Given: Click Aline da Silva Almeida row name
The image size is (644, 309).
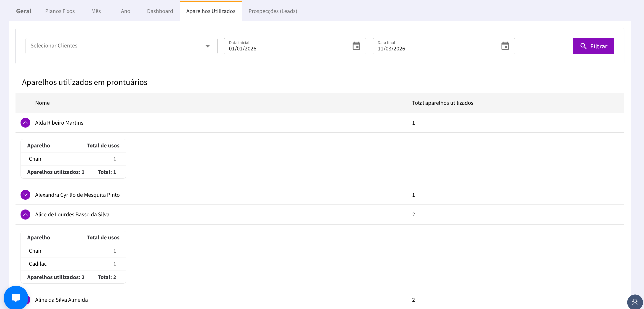Looking at the screenshot, I should coord(61,299).
